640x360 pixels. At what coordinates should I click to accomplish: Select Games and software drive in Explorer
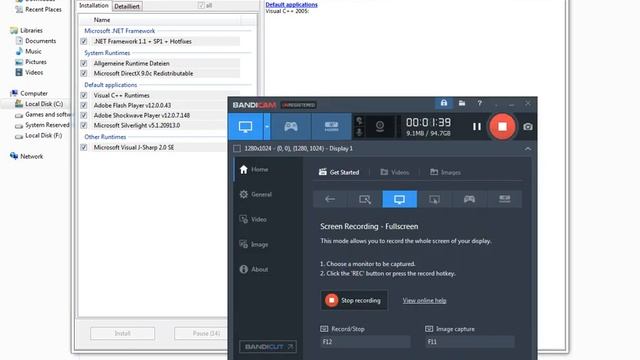pyautogui.click(x=42, y=115)
